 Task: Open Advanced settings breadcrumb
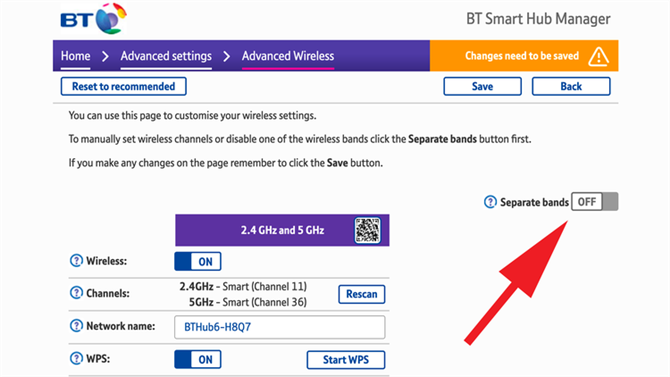166,56
